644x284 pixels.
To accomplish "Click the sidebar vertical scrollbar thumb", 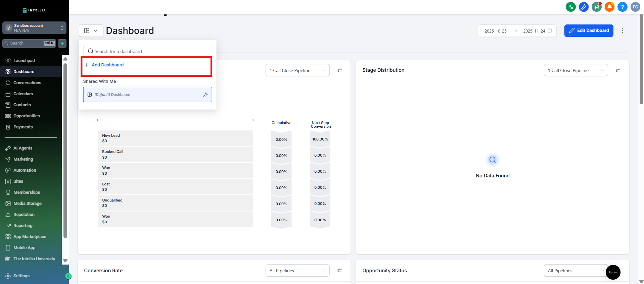I will (x=65, y=151).
